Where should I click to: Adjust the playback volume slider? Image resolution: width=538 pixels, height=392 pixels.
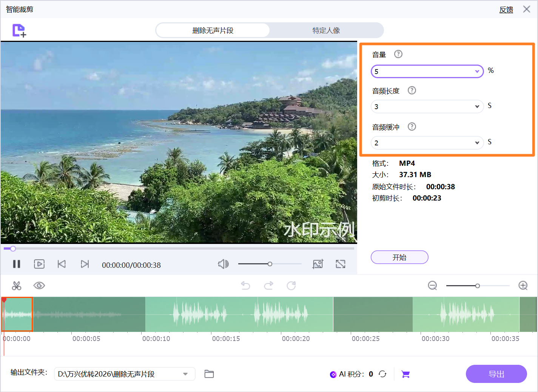pos(270,264)
